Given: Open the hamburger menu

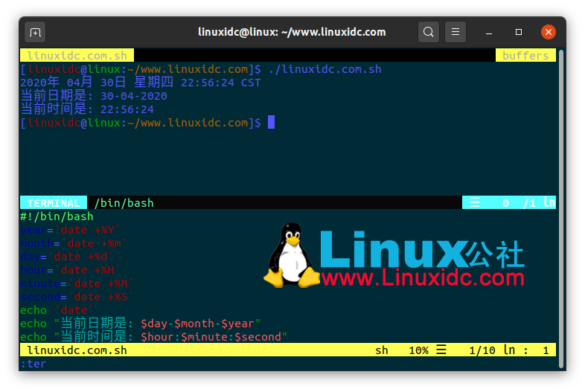Looking at the screenshot, I should [455, 32].
